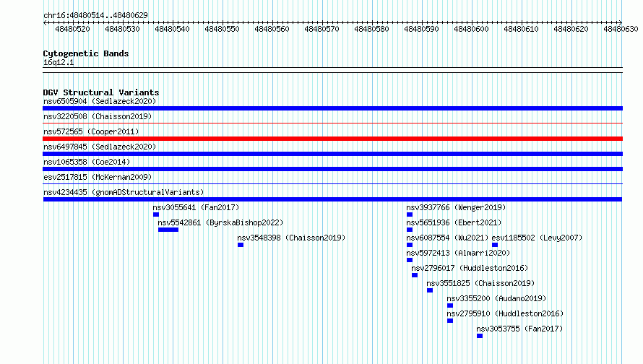Click the esv1185502 blue marker
This screenshot has height=364, width=643.
495,245
